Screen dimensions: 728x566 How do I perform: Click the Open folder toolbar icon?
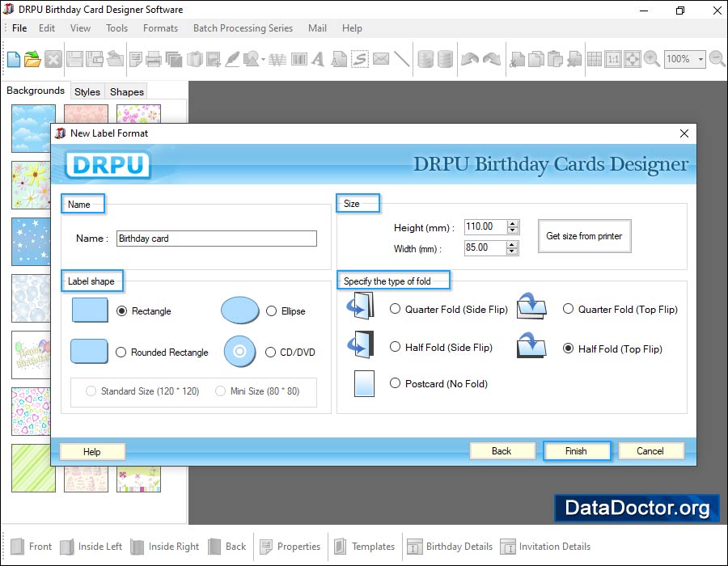32,59
